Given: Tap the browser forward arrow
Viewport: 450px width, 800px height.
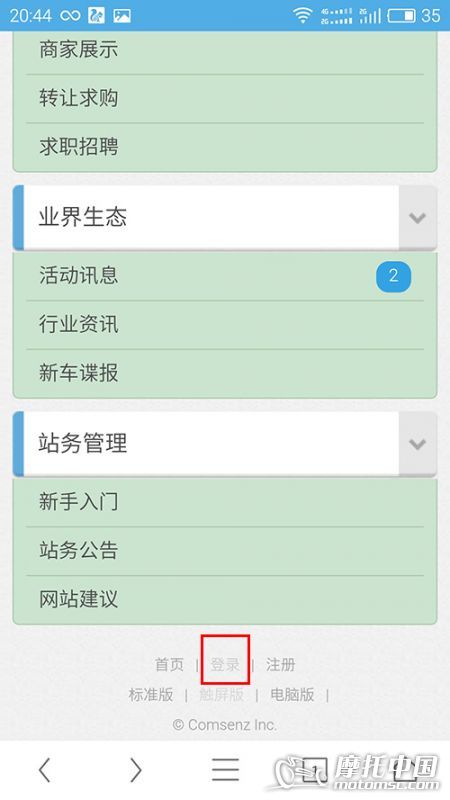Looking at the screenshot, I should point(135,769).
